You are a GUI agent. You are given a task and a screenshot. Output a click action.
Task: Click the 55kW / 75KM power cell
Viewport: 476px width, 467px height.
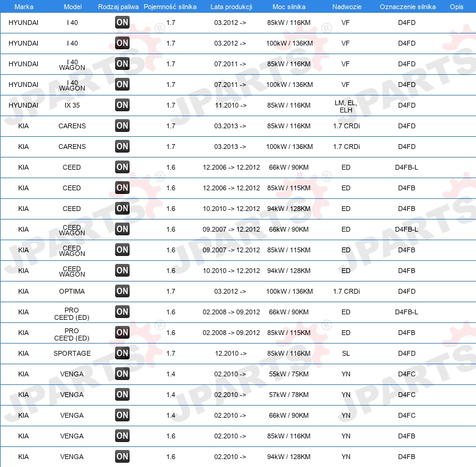289,374
